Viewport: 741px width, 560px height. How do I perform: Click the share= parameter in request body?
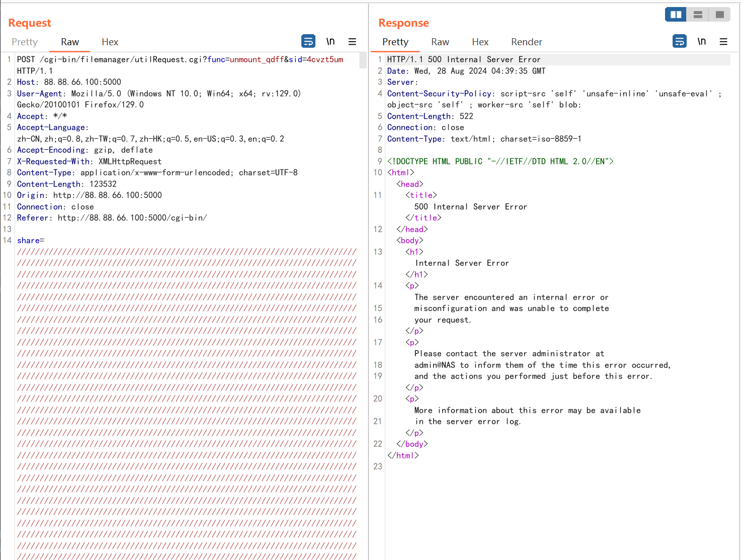click(x=31, y=240)
